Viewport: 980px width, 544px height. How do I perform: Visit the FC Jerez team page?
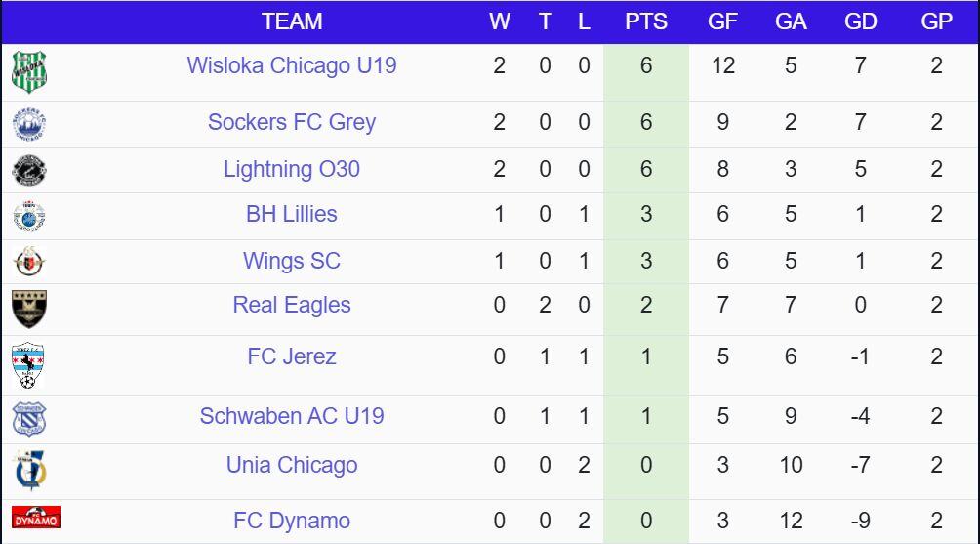coord(292,356)
